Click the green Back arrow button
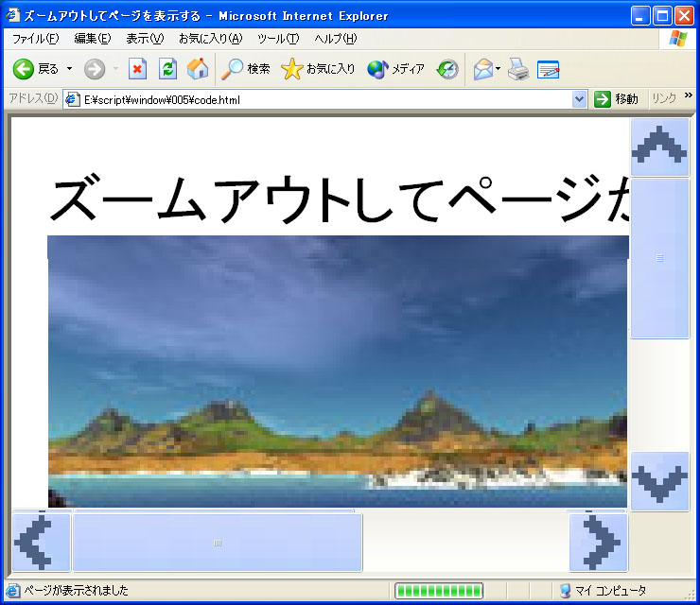 pyautogui.click(x=35, y=69)
